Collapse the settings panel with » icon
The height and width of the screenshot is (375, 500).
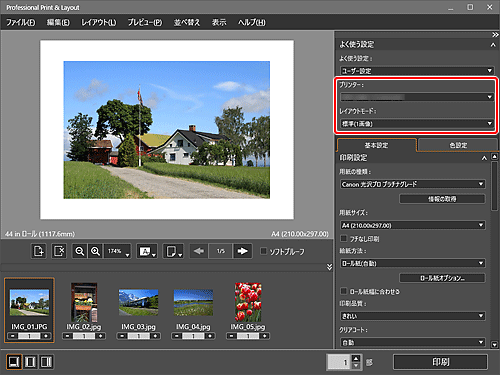pos(495,35)
